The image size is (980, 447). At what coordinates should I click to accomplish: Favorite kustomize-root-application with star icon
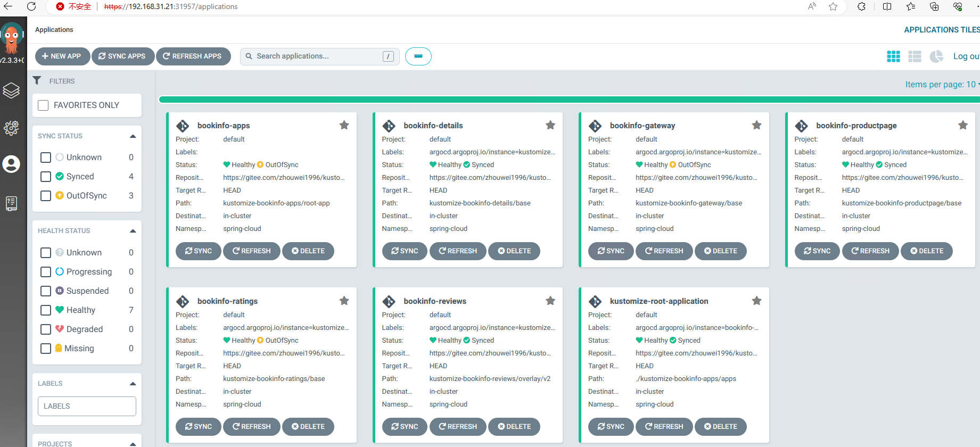pyautogui.click(x=756, y=301)
